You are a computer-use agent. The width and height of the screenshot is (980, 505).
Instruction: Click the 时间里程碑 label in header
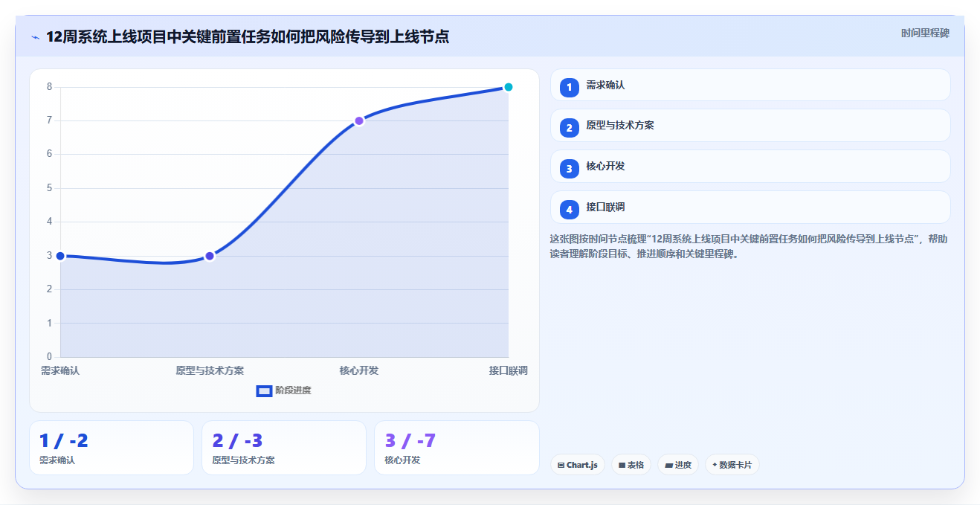coord(925,33)
